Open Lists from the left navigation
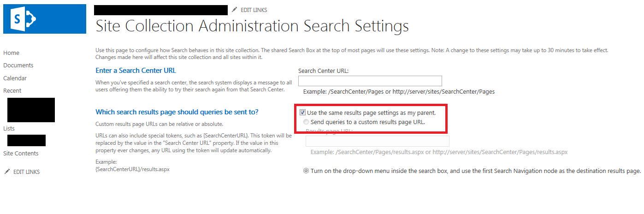 [9, 129]
